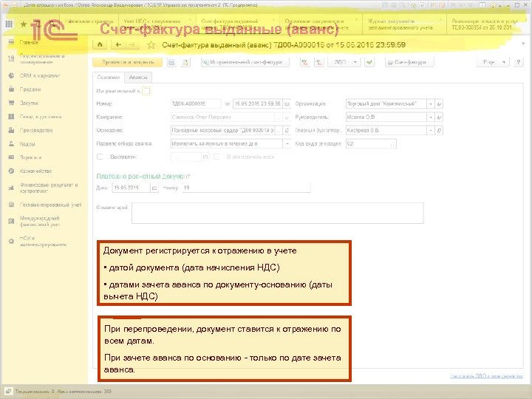Click the Комментарий text field
Viewport: 532px width, 399px height.
278,213
